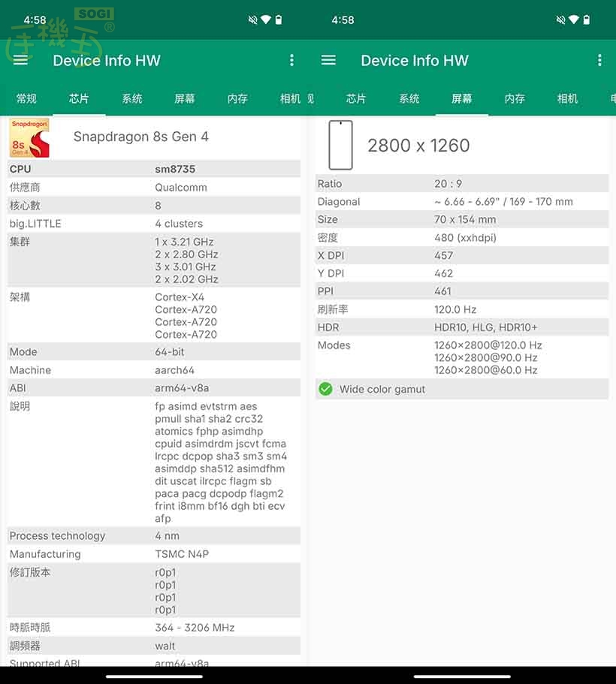The image size is (616, 684).
Task: Tap the 1260×2800@90.0 Hz mode line
Action: pyautogui.click(x=485, y=357)
